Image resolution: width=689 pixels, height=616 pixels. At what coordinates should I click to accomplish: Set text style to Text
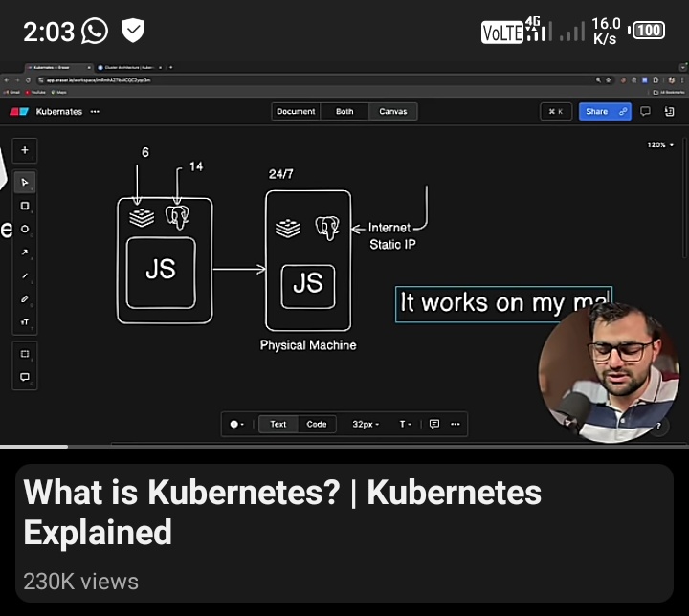click(x=278, y=424)
